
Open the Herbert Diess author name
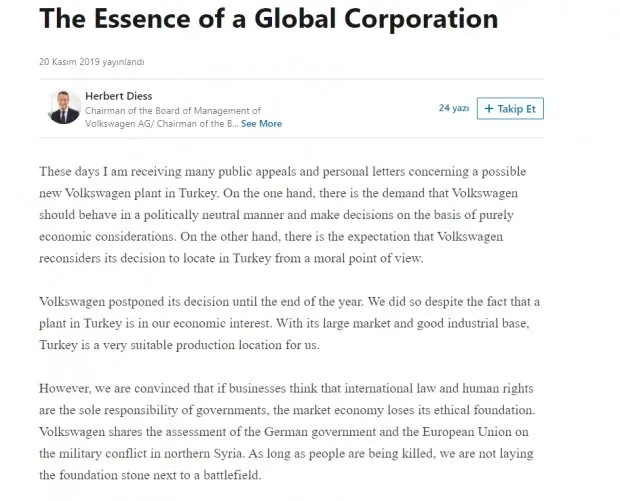click(119, 96)
